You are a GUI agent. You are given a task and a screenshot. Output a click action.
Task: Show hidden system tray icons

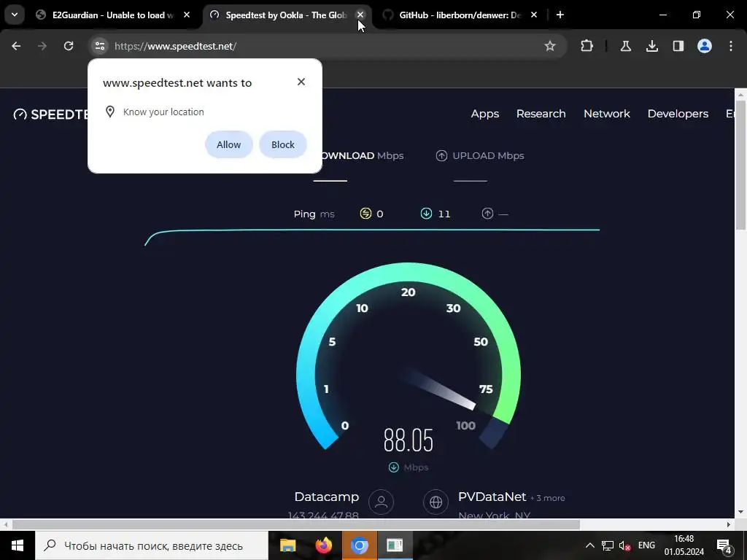pos(589,545)
